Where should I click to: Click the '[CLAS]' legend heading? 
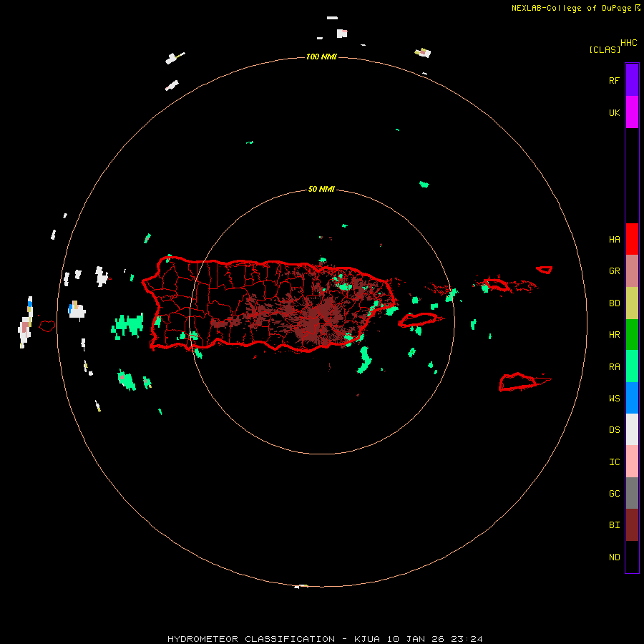[x=605, y=49]
